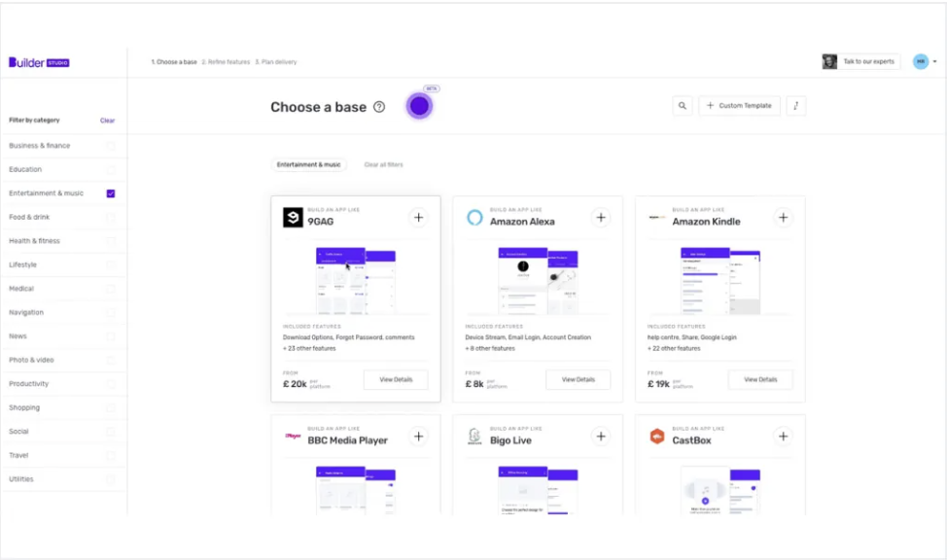Image resolution: width=947 pixels, height=560 pixels.
Task: Click the sort icon beside Custom Template
Action: [x=796, y=106]
